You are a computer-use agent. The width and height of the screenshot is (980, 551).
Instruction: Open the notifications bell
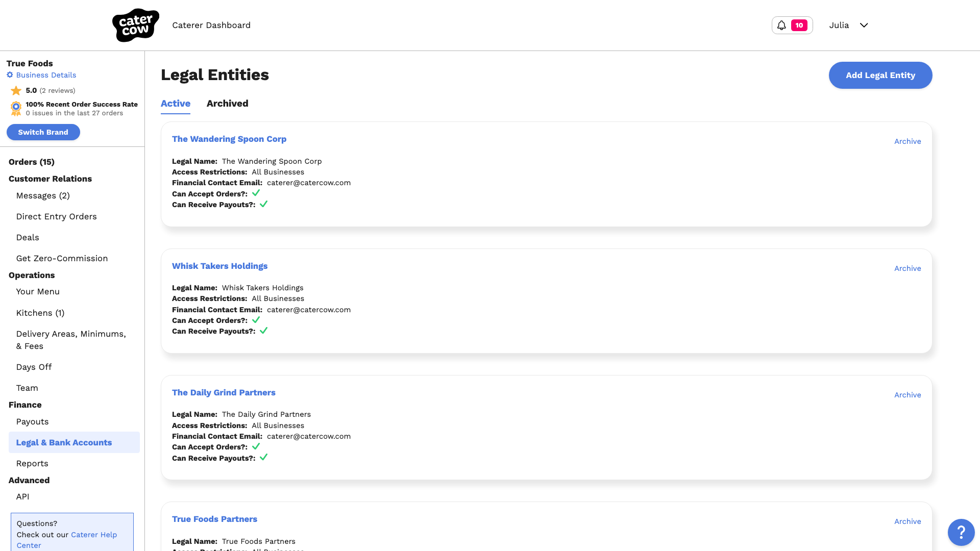point(781,25)
